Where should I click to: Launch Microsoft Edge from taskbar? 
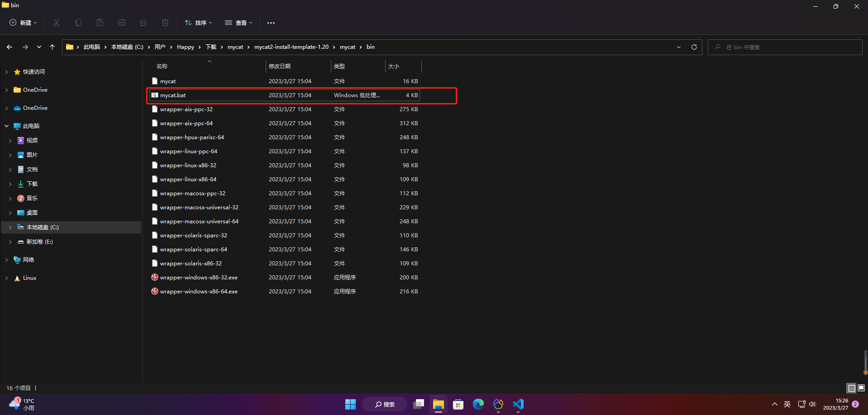tap(478, 404)
